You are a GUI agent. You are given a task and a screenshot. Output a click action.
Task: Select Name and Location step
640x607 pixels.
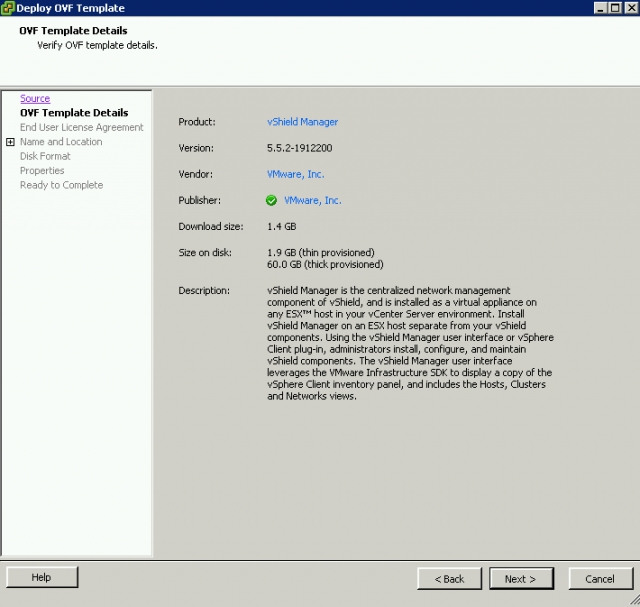(61, 142)
